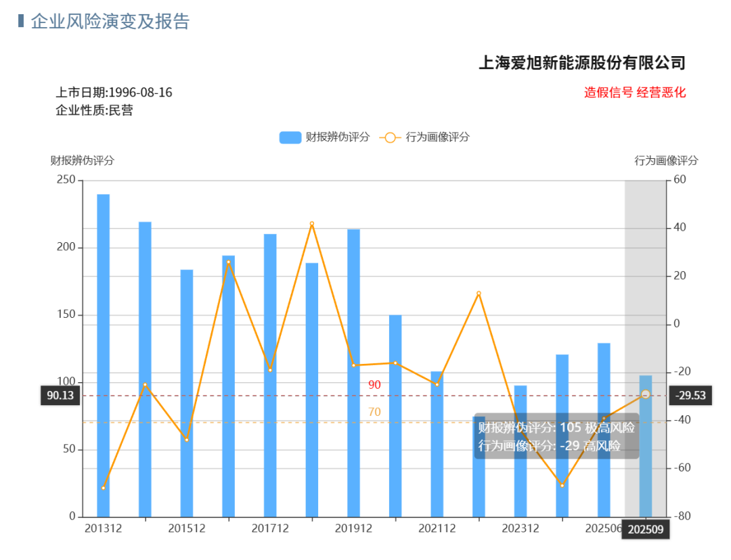Click the 上市日期:1996-08-16 text
Image resolution: width=731 pixels, height=560 pixels.
[114, 92]
